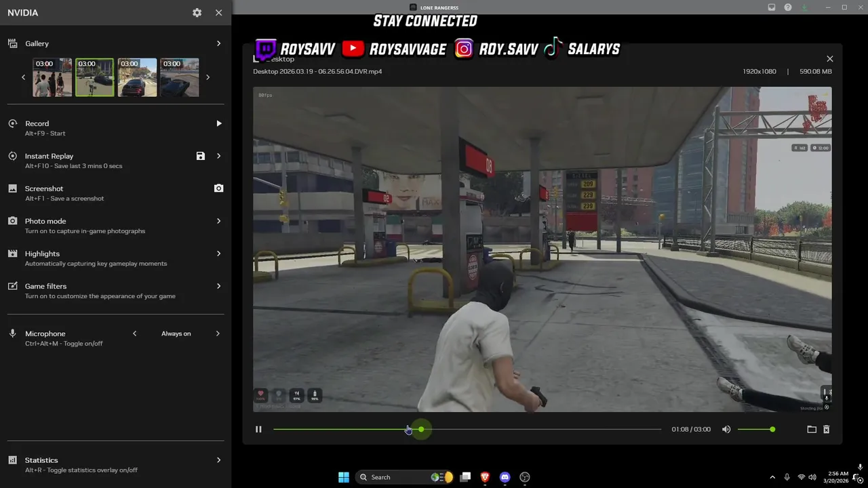Click the 'Always on' microphone value
Image resolution: width=868 pixels, height=488 pixels.
[176, 333]
